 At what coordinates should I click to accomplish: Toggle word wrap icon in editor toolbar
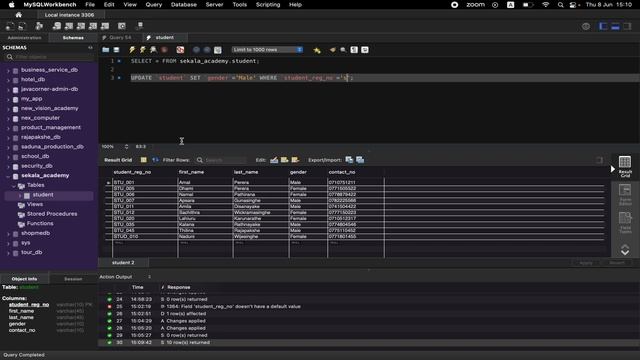click(x=364, y=50)
